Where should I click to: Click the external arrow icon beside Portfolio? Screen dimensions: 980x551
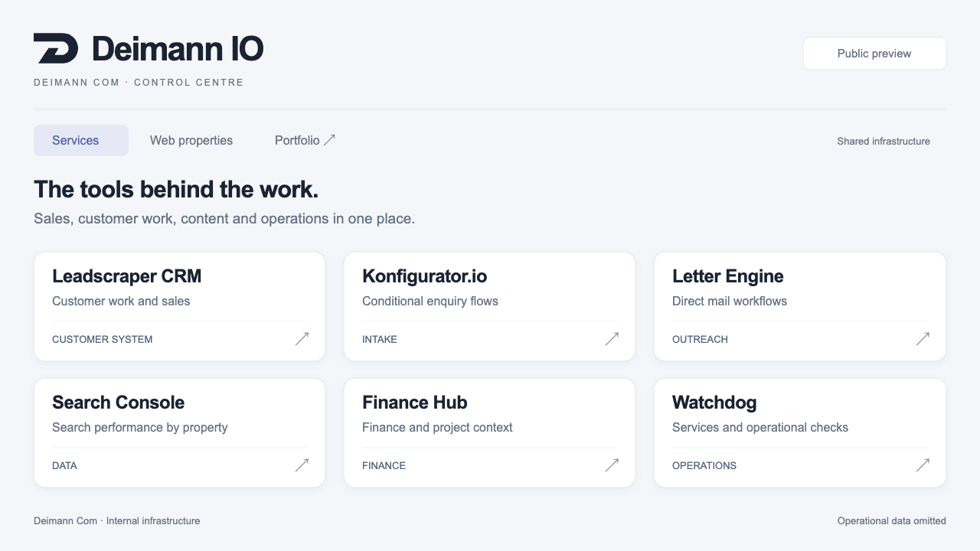click(x=329, y=140)
